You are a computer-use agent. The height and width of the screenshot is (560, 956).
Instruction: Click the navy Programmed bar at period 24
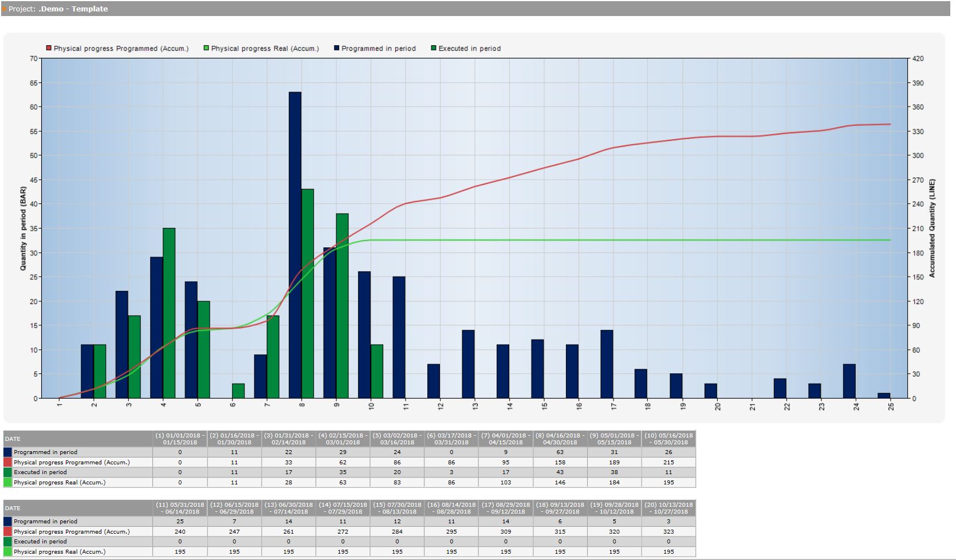coord(849,381)
